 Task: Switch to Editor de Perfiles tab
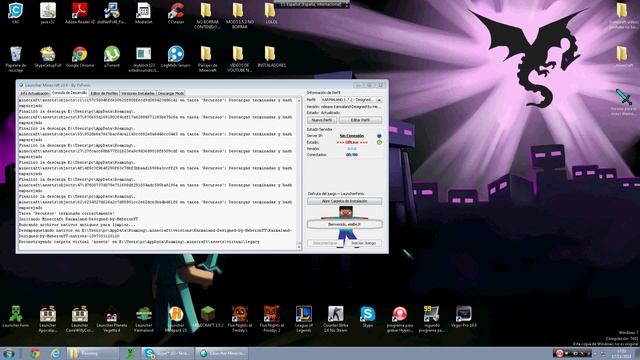click(x=104, y=93)
